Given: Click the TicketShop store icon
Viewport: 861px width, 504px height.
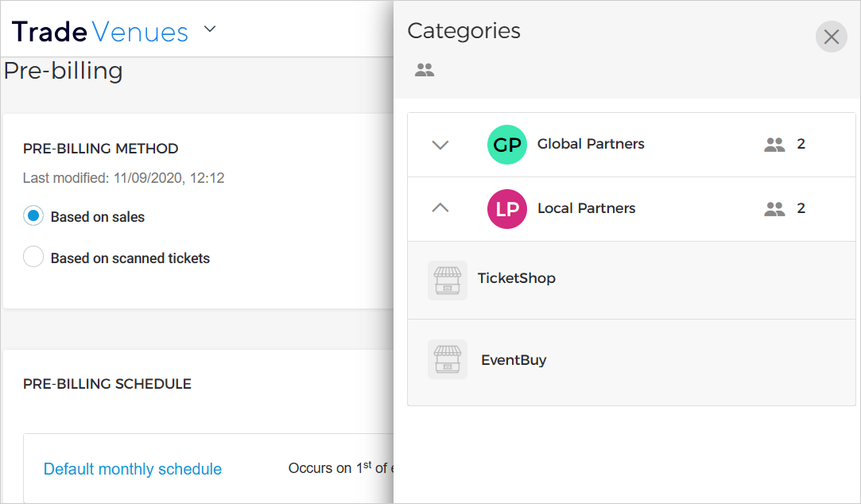Looking at the screenshot, I should point(447,280).
